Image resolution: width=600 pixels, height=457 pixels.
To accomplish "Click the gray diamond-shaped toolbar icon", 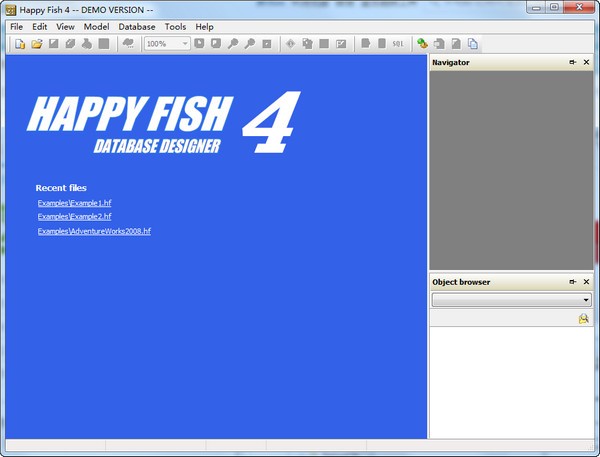I will tap(290, 44).
